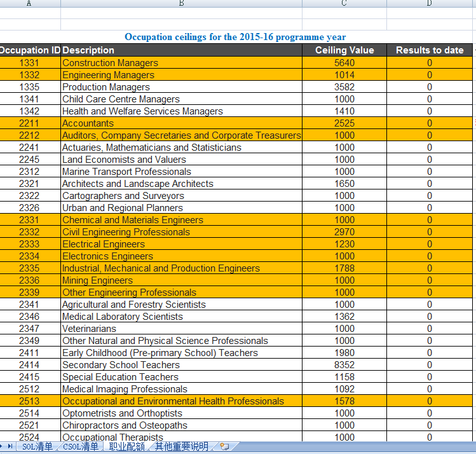Click Urban and Regional Planners cell
Image resolution: width=476 pixels, height=454 pixels.
click(181, 208)
